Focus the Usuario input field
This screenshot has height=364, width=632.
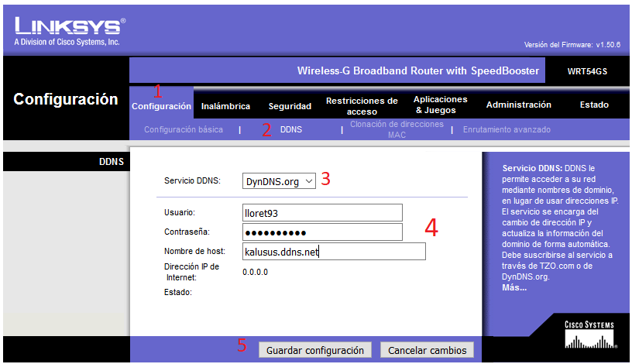tap(322, 213)
